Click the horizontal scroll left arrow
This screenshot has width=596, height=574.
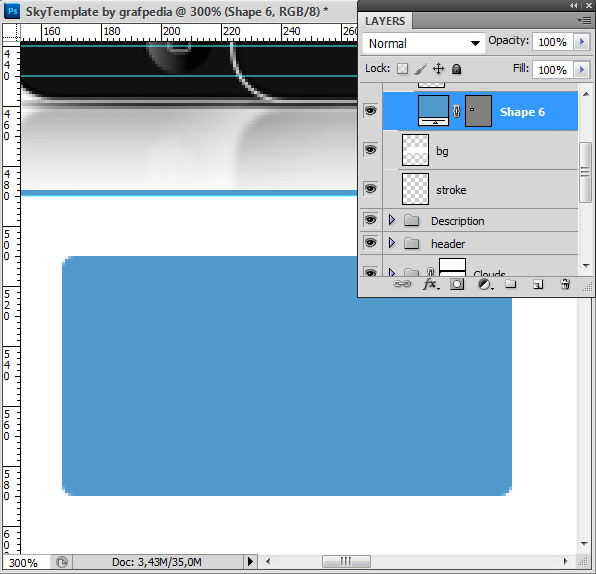coord(268,561)
